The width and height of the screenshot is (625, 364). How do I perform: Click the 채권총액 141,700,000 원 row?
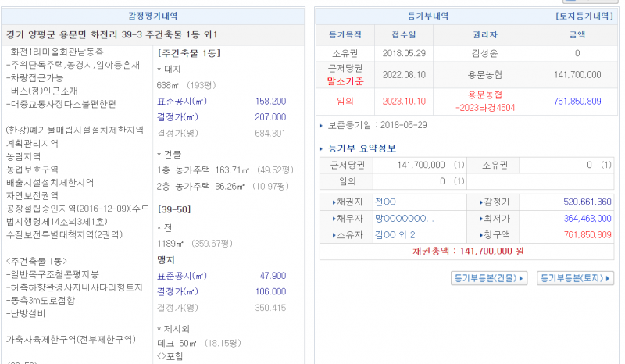467,252
